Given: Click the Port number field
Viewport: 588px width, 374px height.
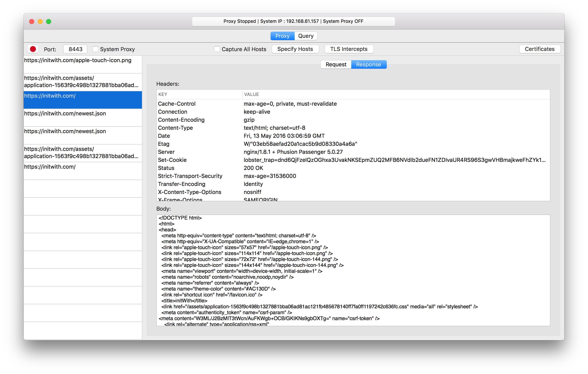Looking at the screenshot, I should (75, 49).
